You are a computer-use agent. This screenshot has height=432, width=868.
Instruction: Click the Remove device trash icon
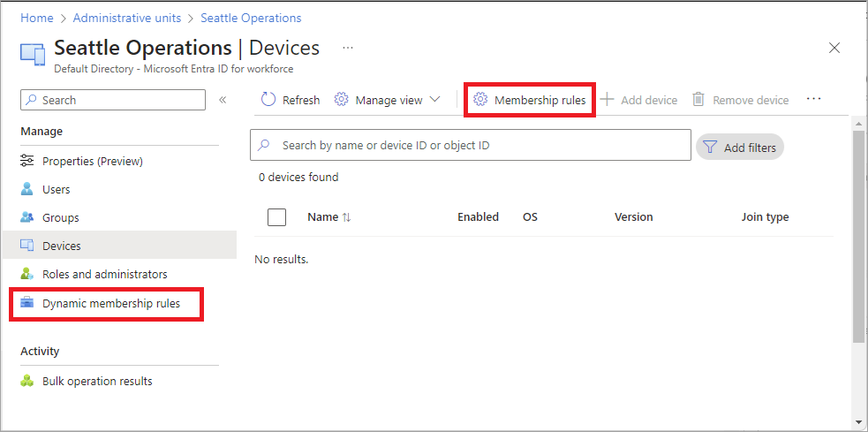click(698, 100)
